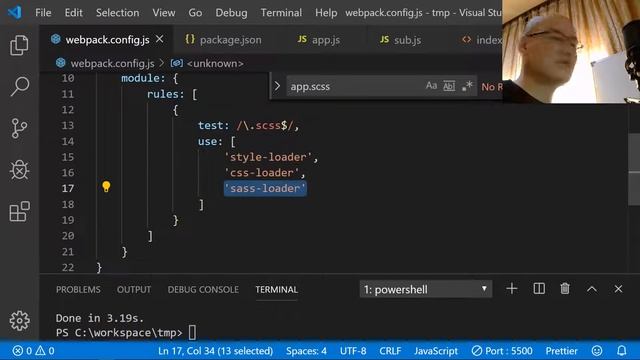
Task: Click 'css-loader' on line 16
Action: point(262,173)
